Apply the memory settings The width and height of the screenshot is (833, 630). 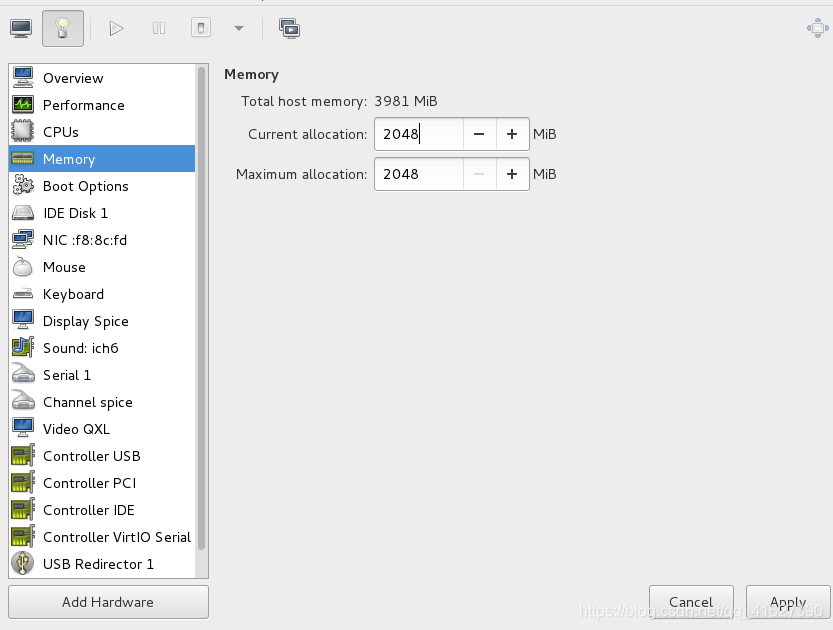[x=788, y=602]
